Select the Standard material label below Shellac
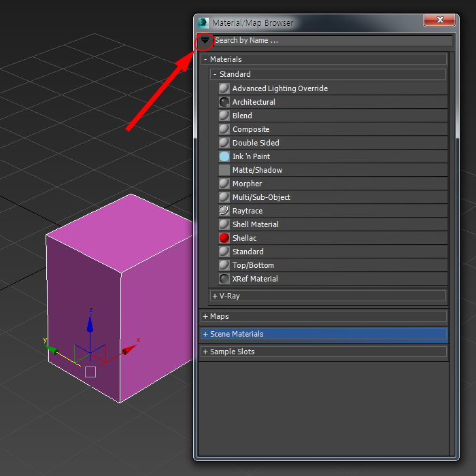The width and height of the screenshot is (476, 476). [x=248, y=252]
